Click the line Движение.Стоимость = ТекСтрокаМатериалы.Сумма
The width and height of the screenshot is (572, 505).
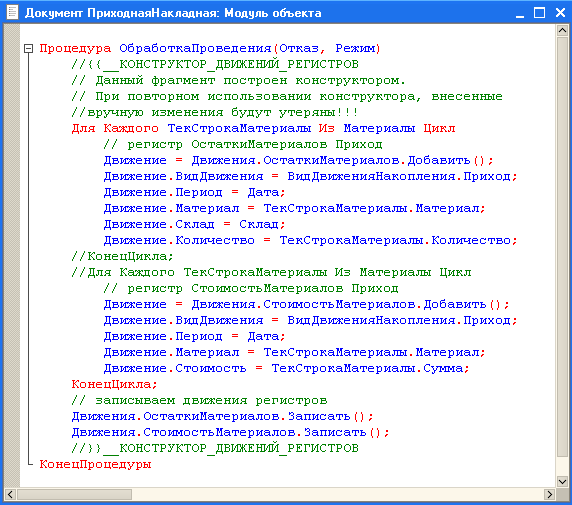pos(286,369)
